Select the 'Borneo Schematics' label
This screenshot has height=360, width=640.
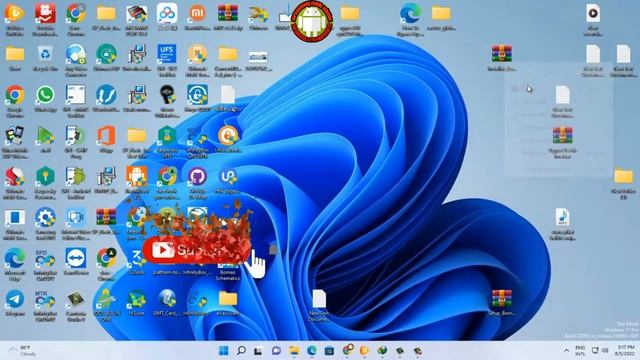[228, 275]
